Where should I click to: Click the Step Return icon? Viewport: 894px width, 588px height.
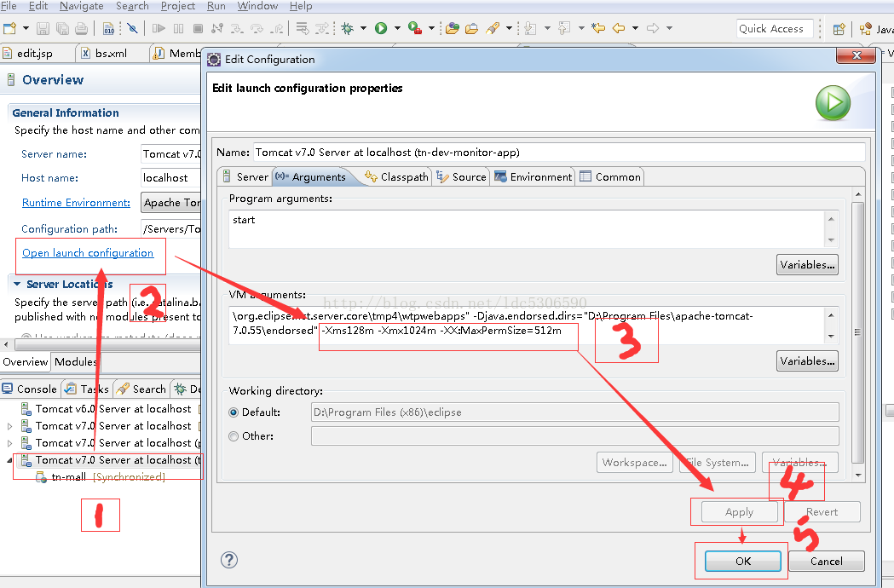(276, 28)
